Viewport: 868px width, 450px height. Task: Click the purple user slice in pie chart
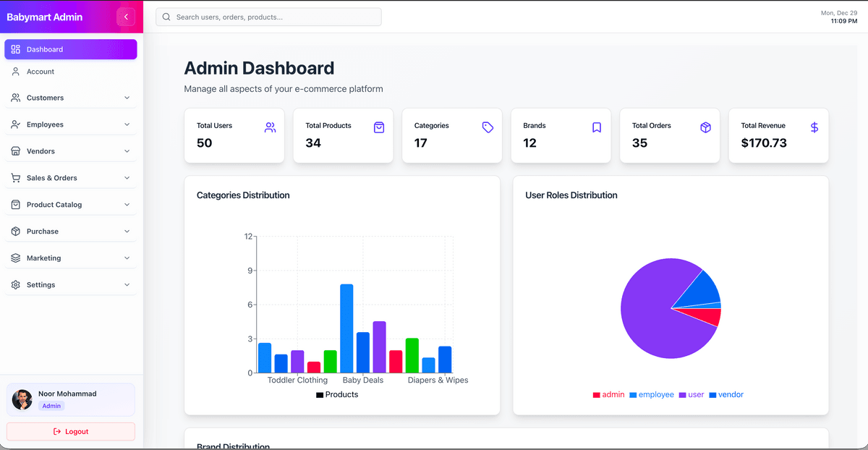(651, 318)
